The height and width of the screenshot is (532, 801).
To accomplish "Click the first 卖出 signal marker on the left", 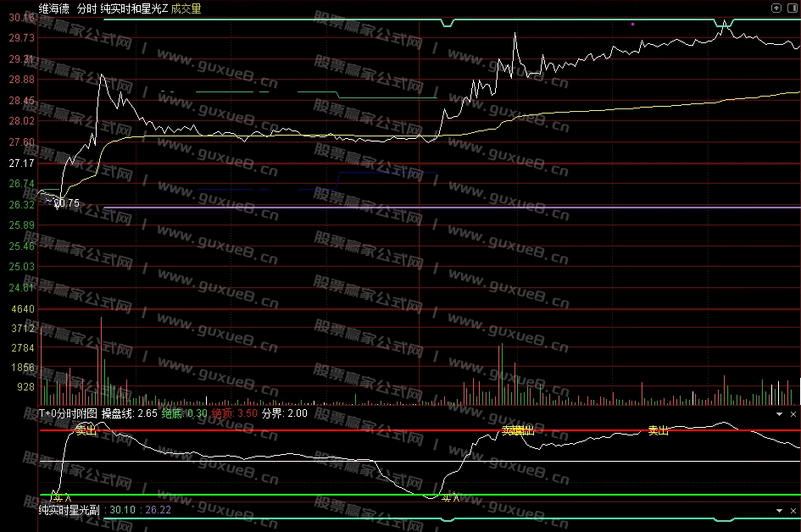I will tap(86, 430).
